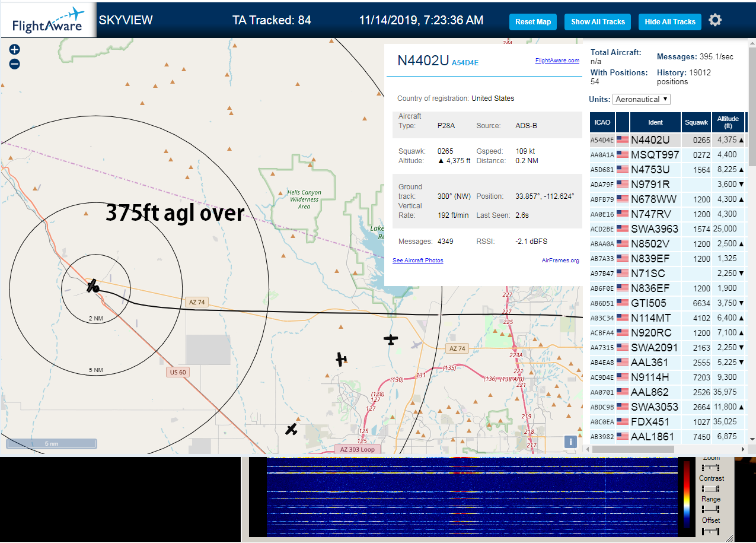Select the SWA3963 ident cell
This screenshot has width=756, height=543.
(655, 229)
